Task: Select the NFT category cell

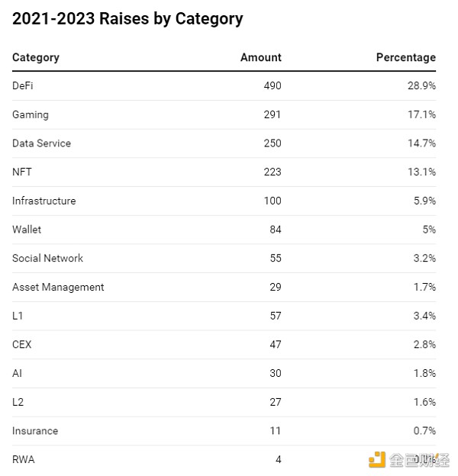Action: [22, 172]
